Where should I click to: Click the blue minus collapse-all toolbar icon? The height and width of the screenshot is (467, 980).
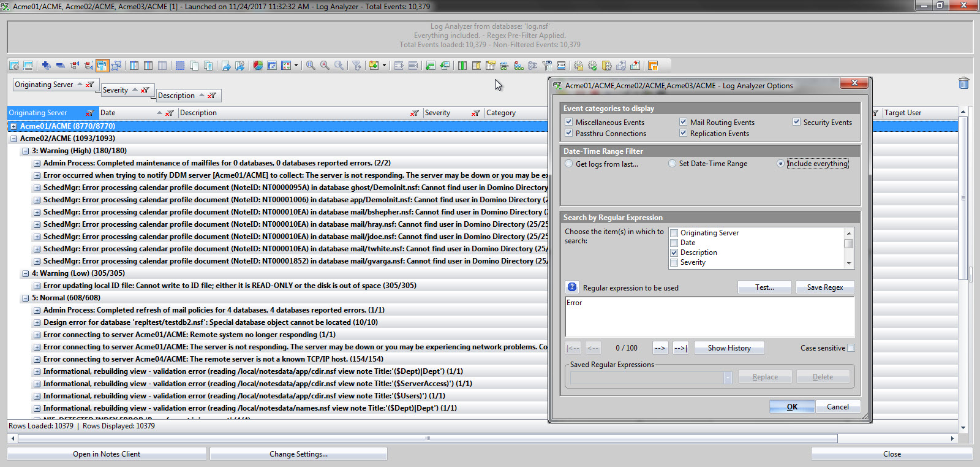60,66
